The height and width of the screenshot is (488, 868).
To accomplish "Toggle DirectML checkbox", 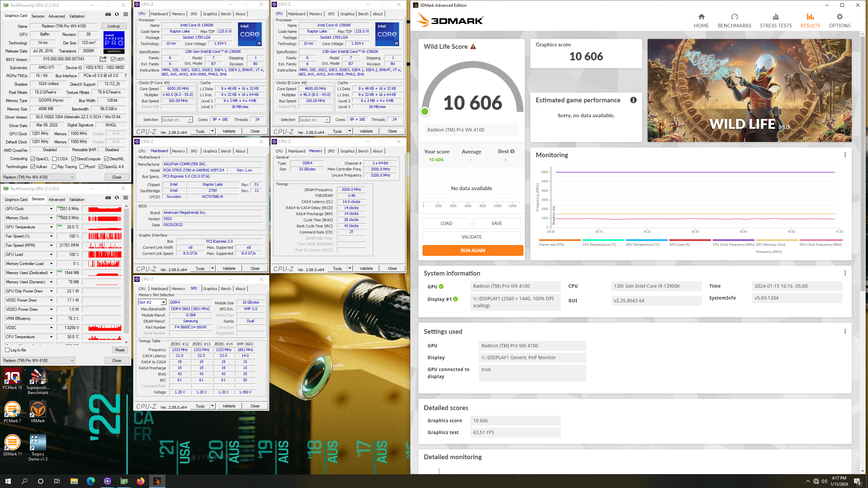I will (106, 159).
